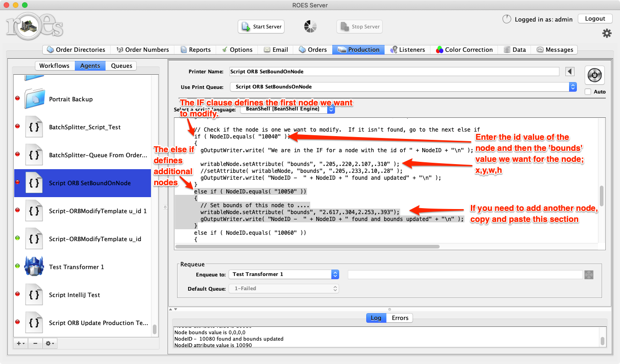Screen dimensions: 620x364
Task: Click the Start Server button
Action: [261, 27]
